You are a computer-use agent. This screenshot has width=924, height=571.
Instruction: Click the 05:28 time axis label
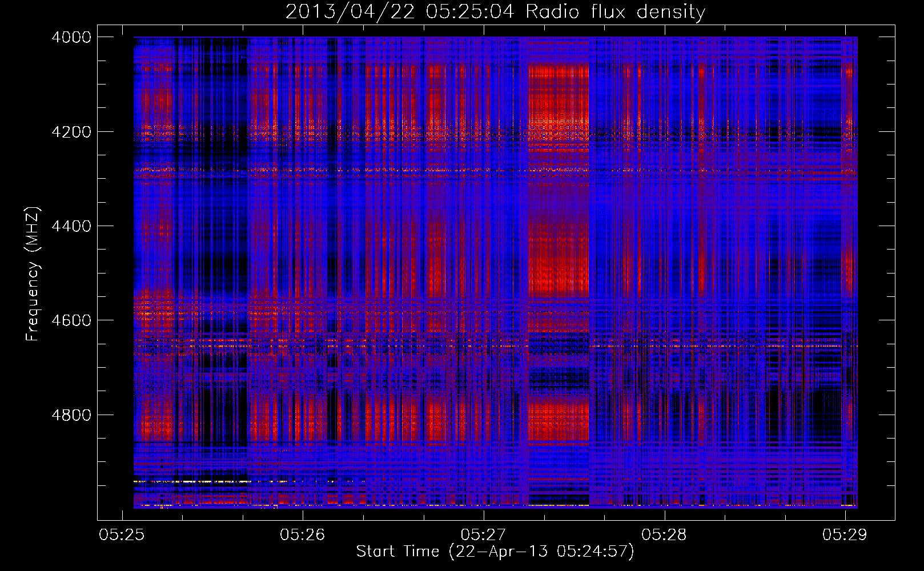pyautogui.click(x=664, y=534)
